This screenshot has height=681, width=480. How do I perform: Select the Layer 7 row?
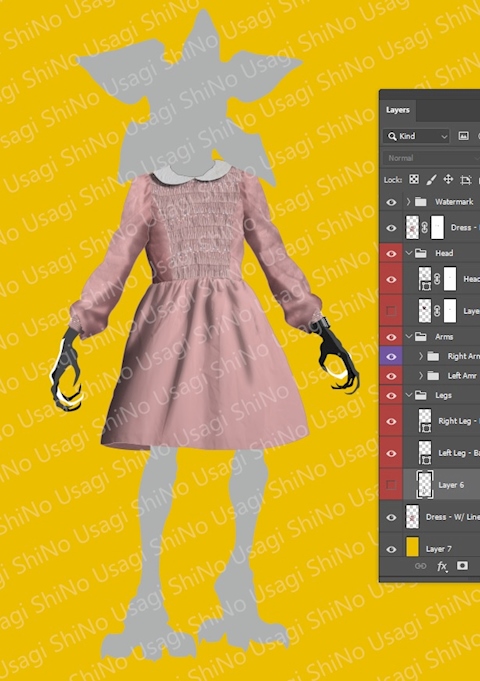tap(442, 549)
